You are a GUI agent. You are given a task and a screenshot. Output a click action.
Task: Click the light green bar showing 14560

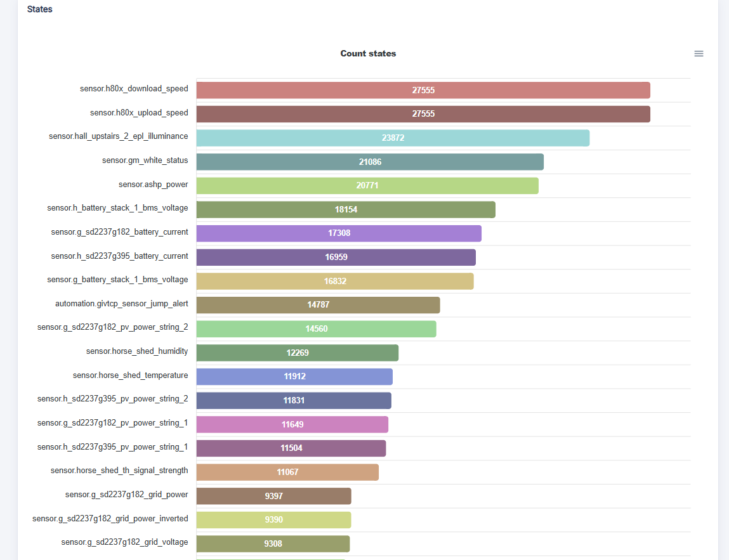coord(316,329)
